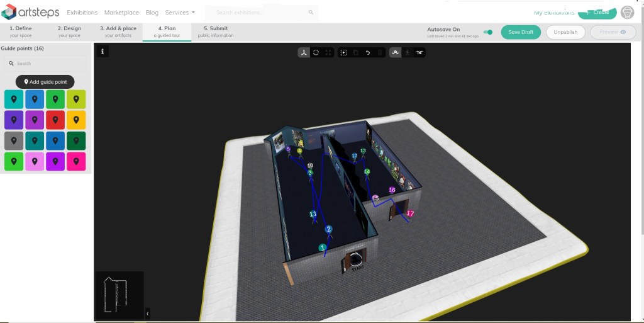Open the user profile avatar

(x=627, y=13)
